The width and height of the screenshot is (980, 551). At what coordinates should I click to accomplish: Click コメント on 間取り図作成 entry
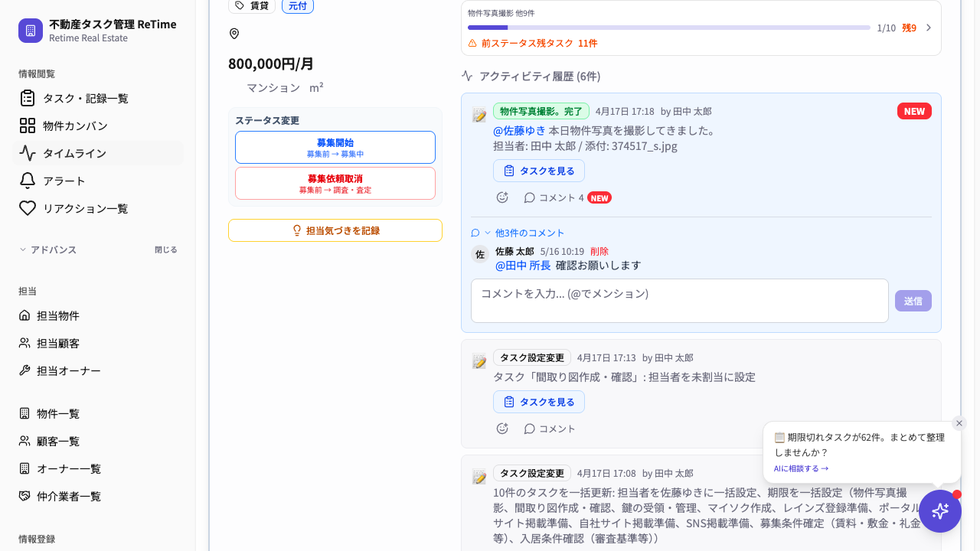pos(550,429)
